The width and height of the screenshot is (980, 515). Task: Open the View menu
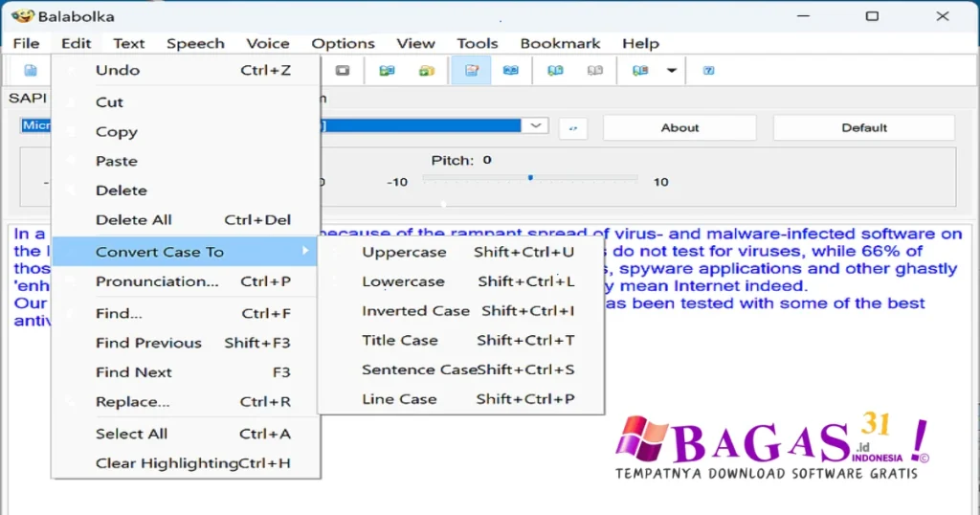pyautogui.click(x=415, y=43)
